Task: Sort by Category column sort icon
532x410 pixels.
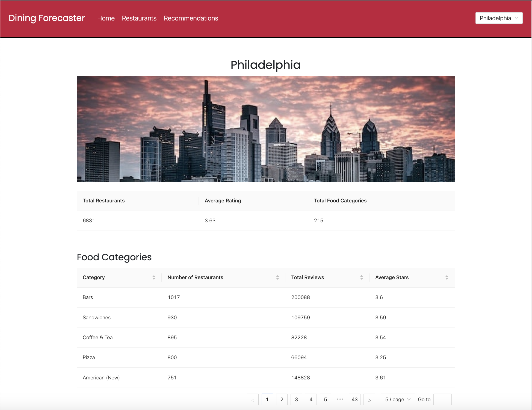Action: (x=154, y=278)
